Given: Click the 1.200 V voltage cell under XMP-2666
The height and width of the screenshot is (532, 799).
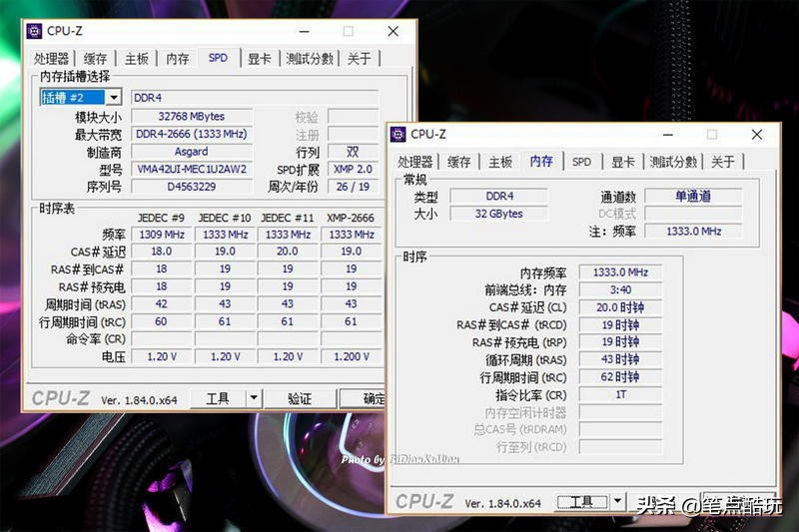Looking at the screenshot, I should (x=352, y=357).
